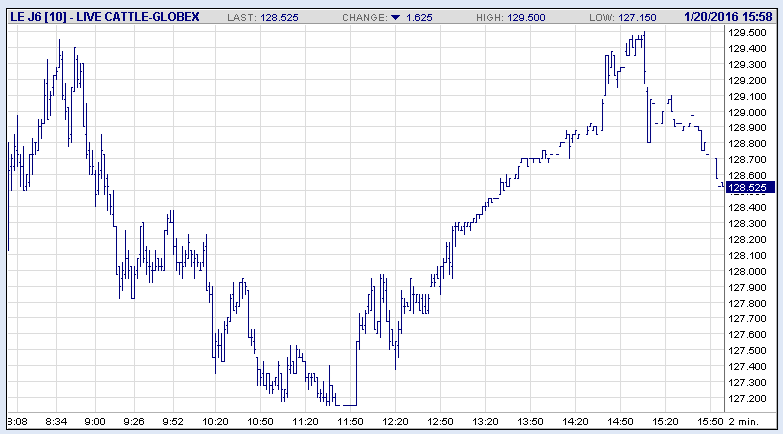Select the 8:34 time axis marker
Image resolution: width=783 pixels, height=434 pixels.
[56, 421]
